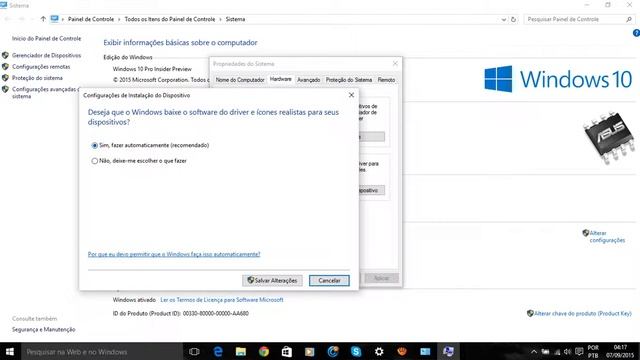Select 'Não, deixe-me escolher o que fazer' radio
640x360 pixels.
(139, 161)
